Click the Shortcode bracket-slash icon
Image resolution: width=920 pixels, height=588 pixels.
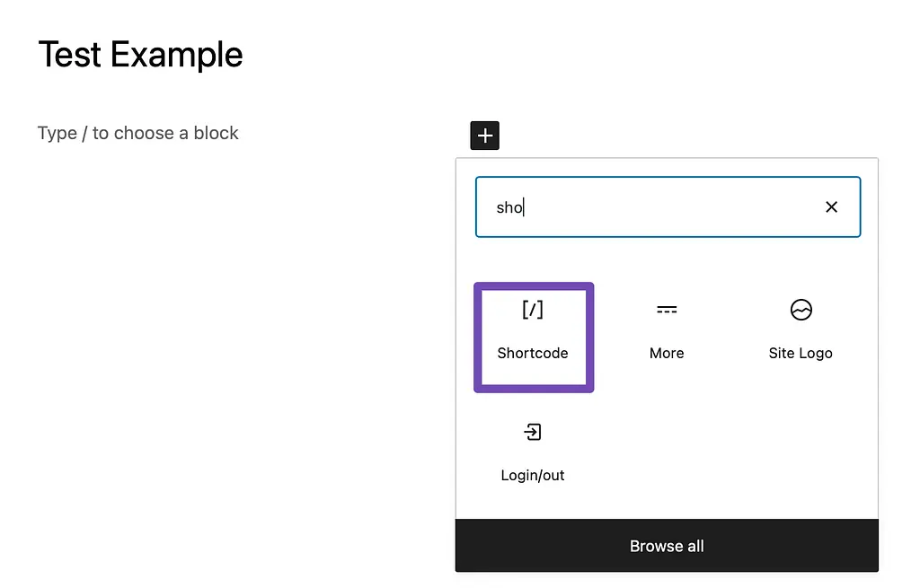coord(533,310)
